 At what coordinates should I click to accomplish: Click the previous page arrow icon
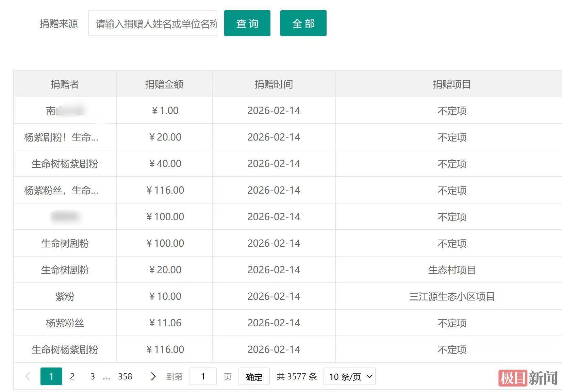(x=28, y=376)
